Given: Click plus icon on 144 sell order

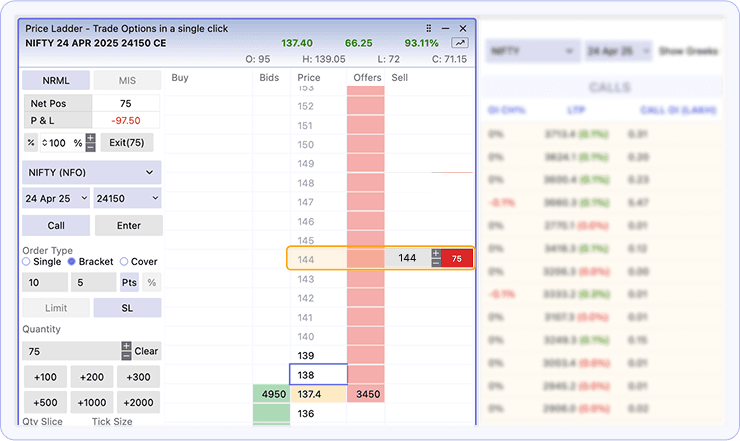Looking at the screenshot, I should [435, 254].
